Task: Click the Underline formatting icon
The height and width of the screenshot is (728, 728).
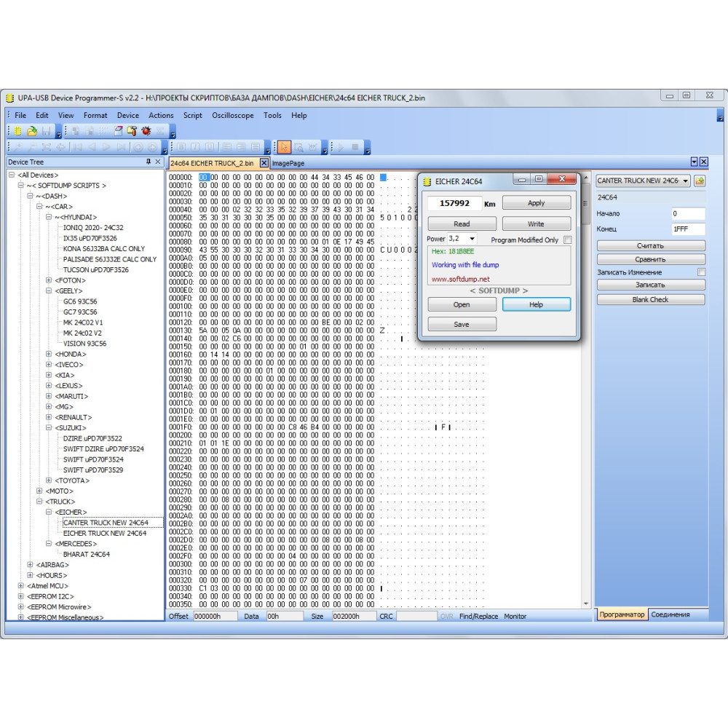Action: click(210, 148)
